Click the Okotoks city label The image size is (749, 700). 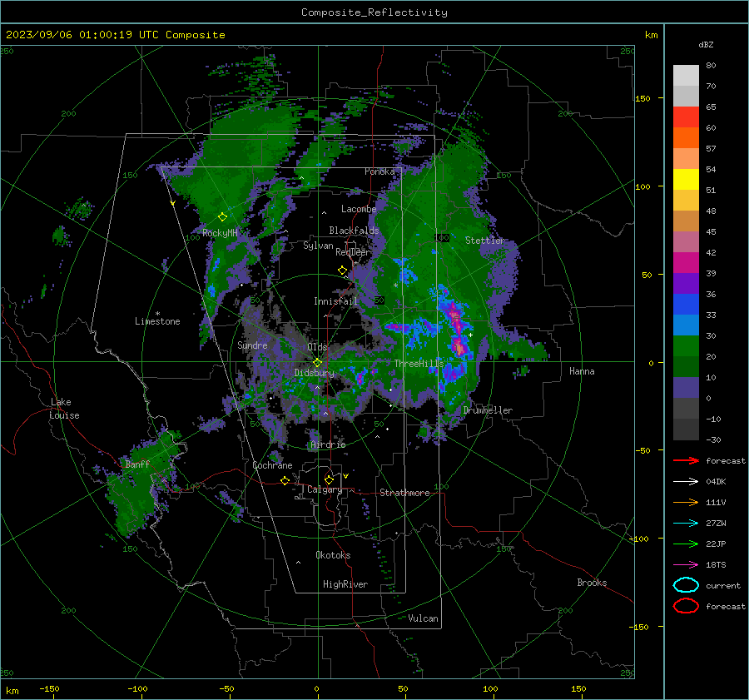pos(333,555)
